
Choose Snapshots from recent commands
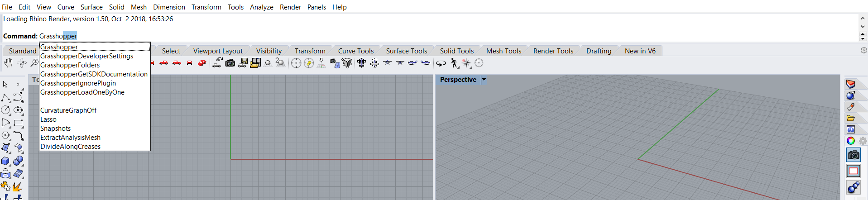pos(95,129)
